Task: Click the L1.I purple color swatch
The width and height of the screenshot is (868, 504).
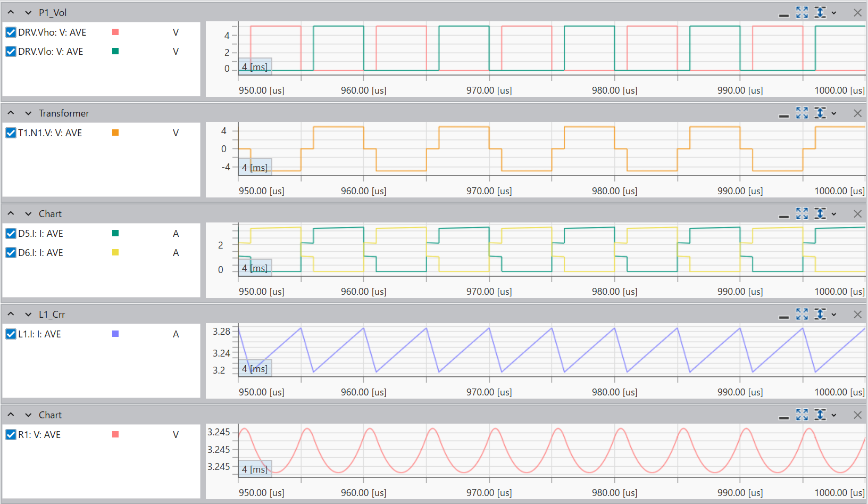Action: pos(115,334)
